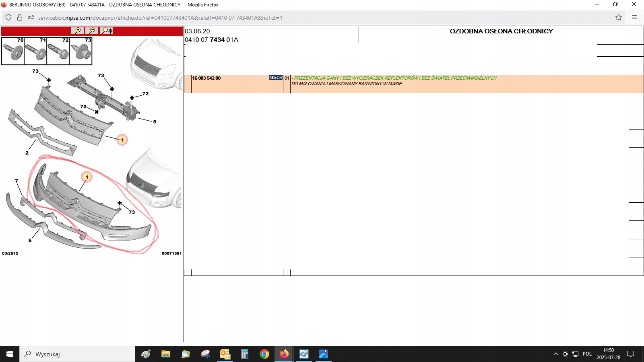Open the Photos app from the taskbar
Viewport: 644px width, 362px height.
coord(324,354)
